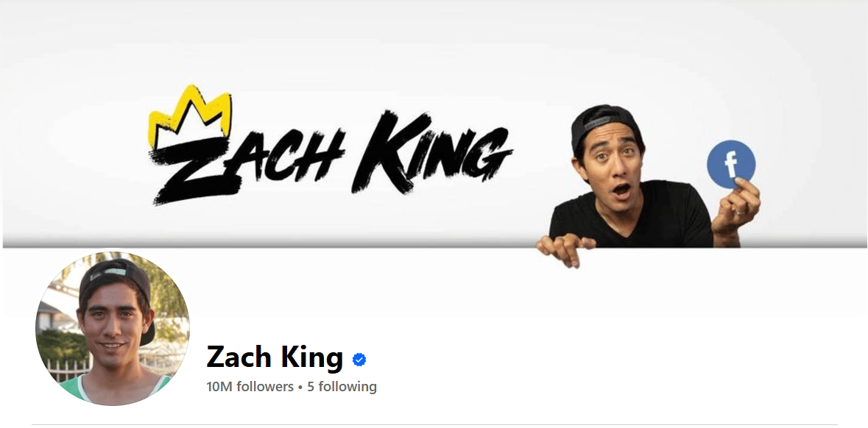View the 5 following list
The height and width of the screenshot is (428, 868).
pos(342,387)
